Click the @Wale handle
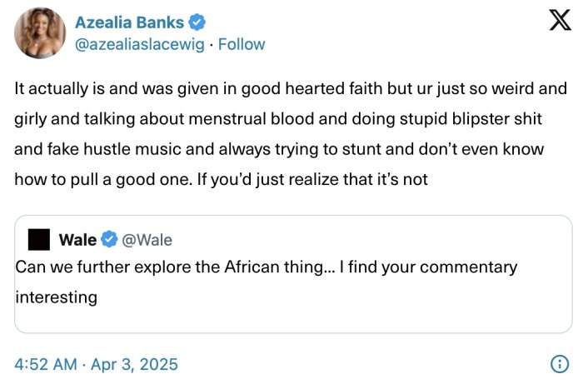The width and height of the screenshot is (588, 384). point(147,240)
